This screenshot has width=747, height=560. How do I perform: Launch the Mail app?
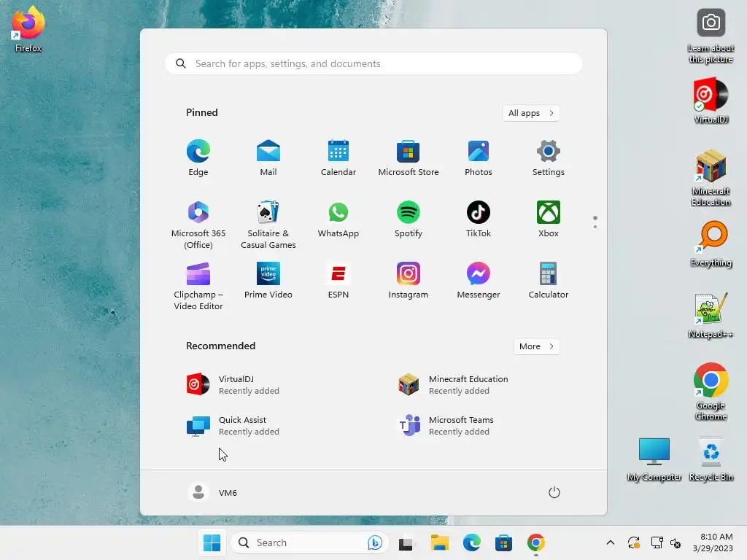268,158
